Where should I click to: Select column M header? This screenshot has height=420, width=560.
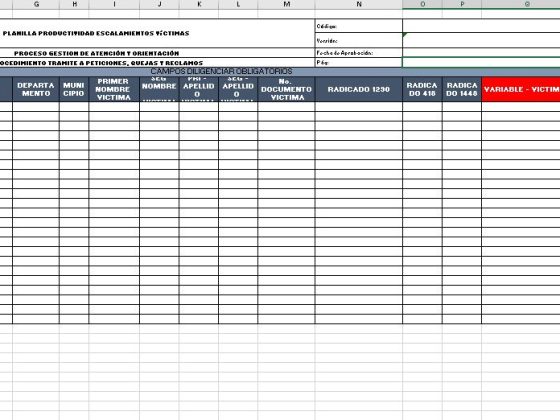pos(286,4)
